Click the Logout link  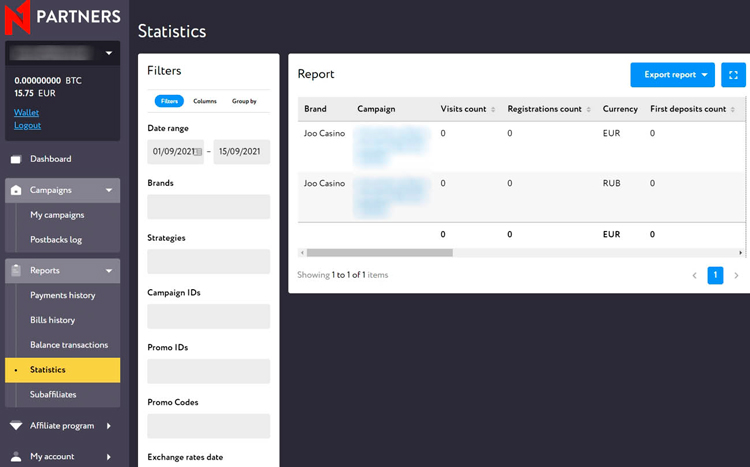coord(27,125)
